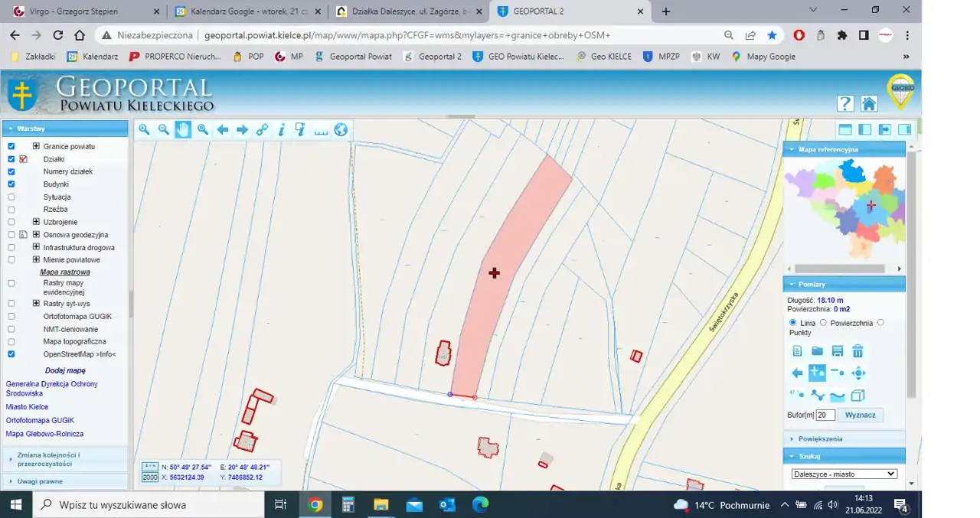The image size is (980, 518).
Task: Go to previous map view arrow
Action: (x=222, y=129)
